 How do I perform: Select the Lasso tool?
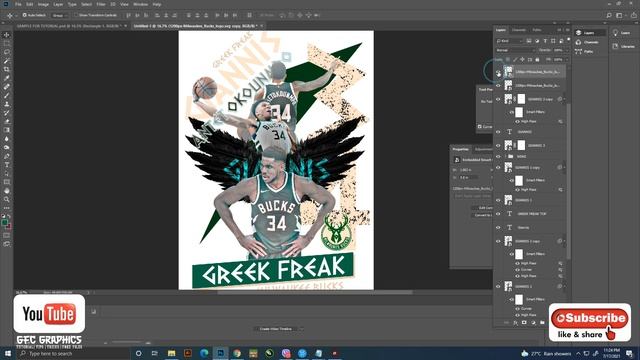tap(7, 52)
